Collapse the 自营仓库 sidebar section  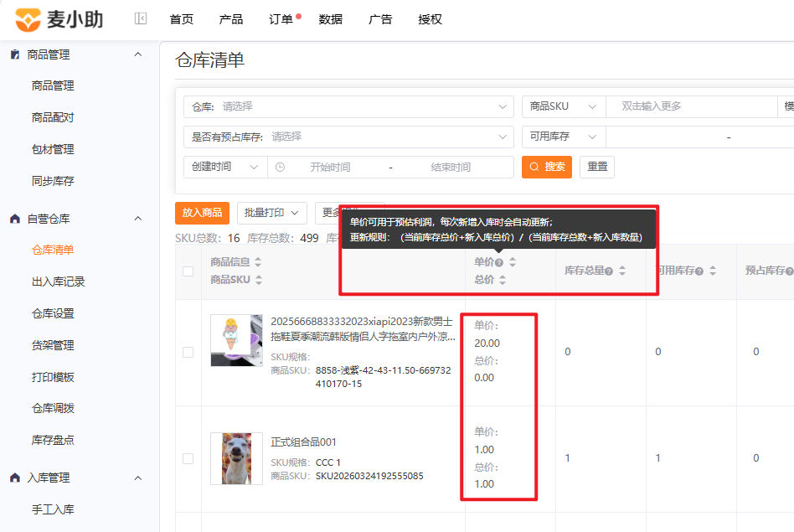(137, 219)
